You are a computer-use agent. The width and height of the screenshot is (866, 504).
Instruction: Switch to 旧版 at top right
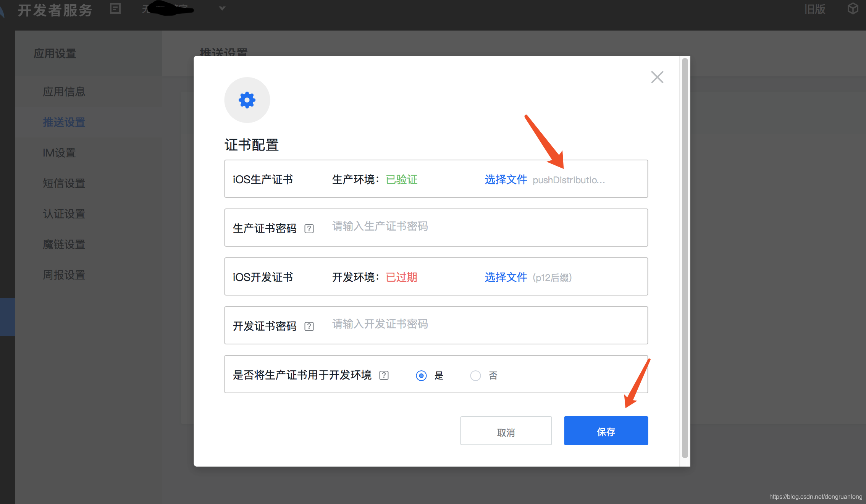click(x=814, y=9)
